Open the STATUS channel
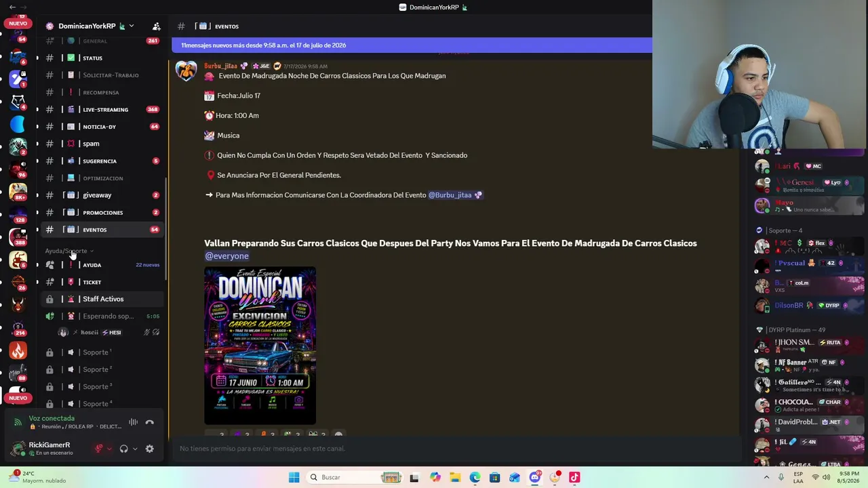Screen dimensions: 868x488 102,58
